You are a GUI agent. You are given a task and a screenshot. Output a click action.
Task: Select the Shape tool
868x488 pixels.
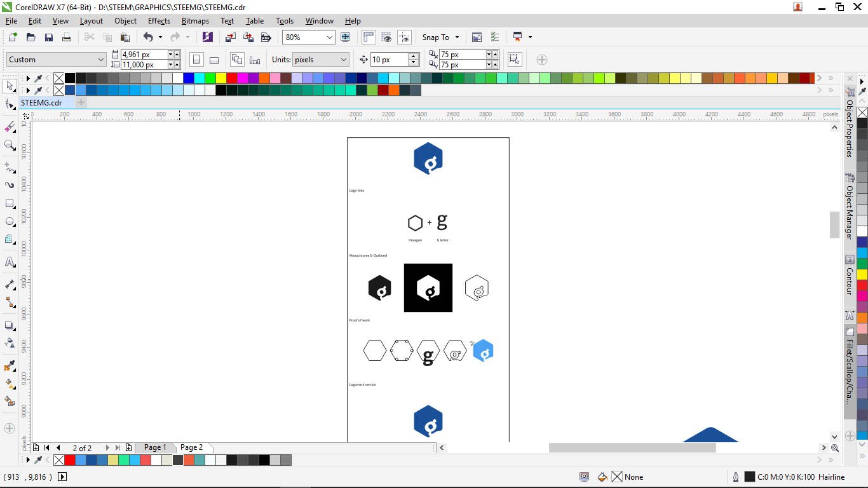tap(10, 105)
